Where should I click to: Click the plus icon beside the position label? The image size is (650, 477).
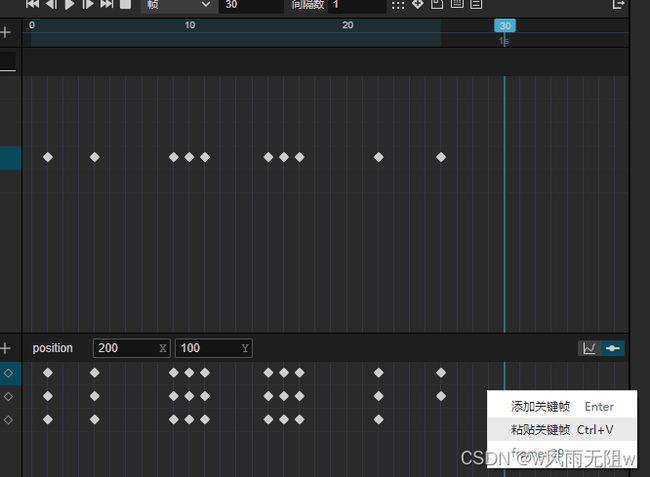5,348
